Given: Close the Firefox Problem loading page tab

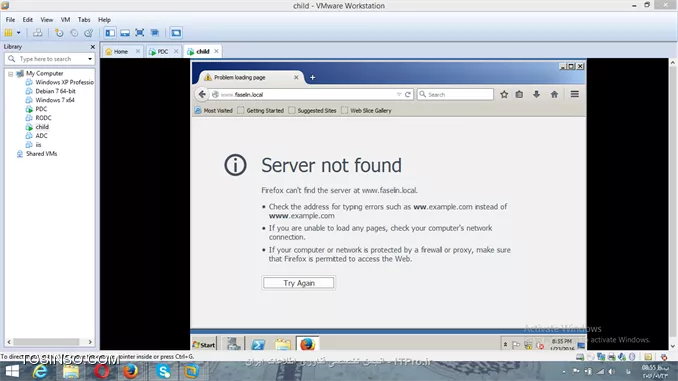Looking at the screenshot, I should pyautogui.click(x=296, y=77).
